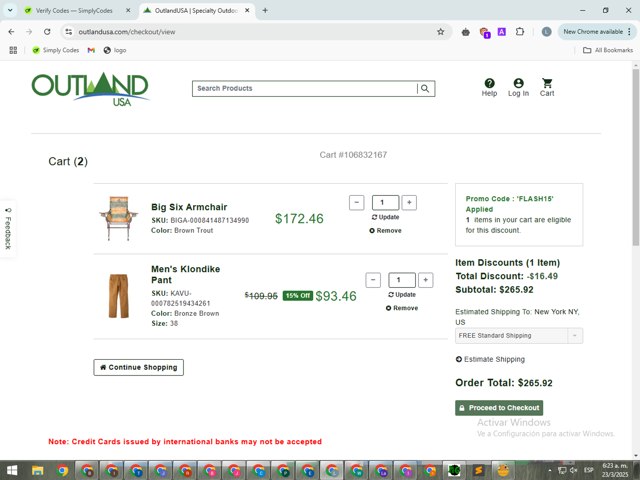Open File Explorer from the taskbar
Viewport: 640px width, 480px height.
[x=38, y=471]
